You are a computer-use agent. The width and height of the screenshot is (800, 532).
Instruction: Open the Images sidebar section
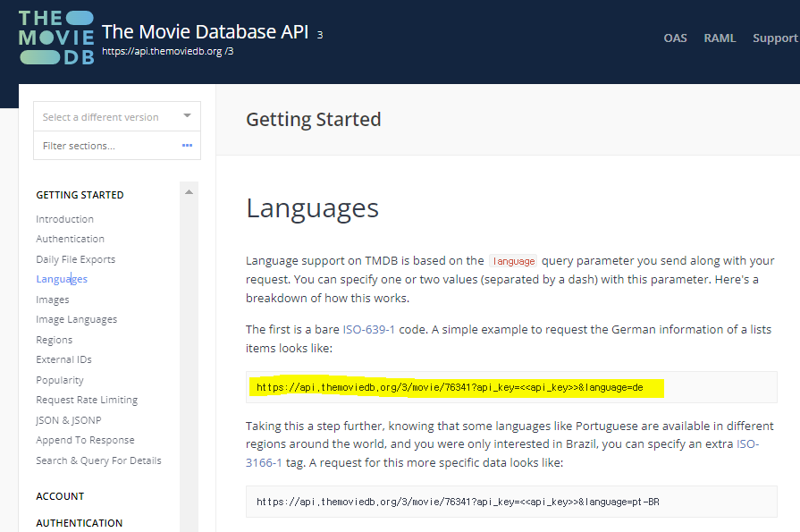[53, 300]
